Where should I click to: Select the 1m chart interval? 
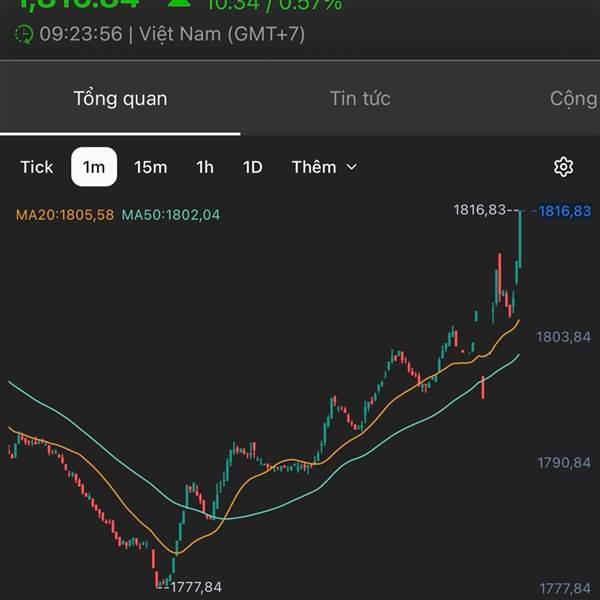[x=94, y=167]
